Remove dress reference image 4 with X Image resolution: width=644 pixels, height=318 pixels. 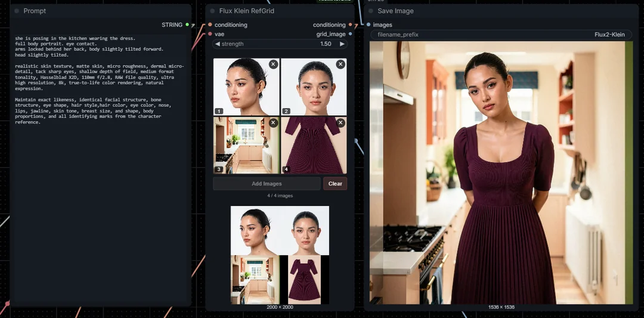point(340,123)
